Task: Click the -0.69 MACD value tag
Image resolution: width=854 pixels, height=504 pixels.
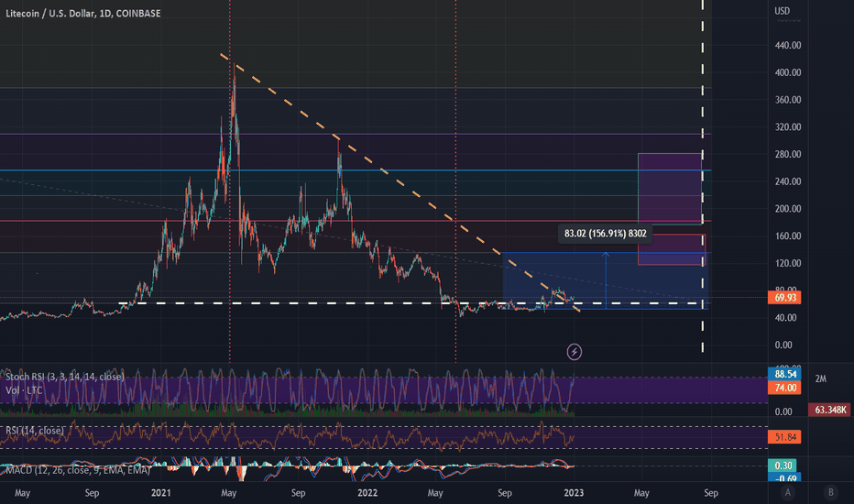Action: pyautogui.click(x=783, y=477)
